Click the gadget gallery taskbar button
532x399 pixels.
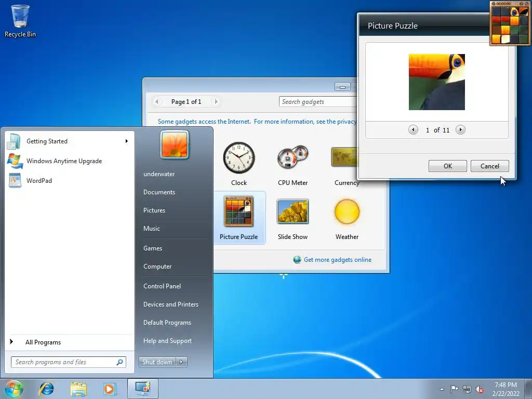pos(143,389)
